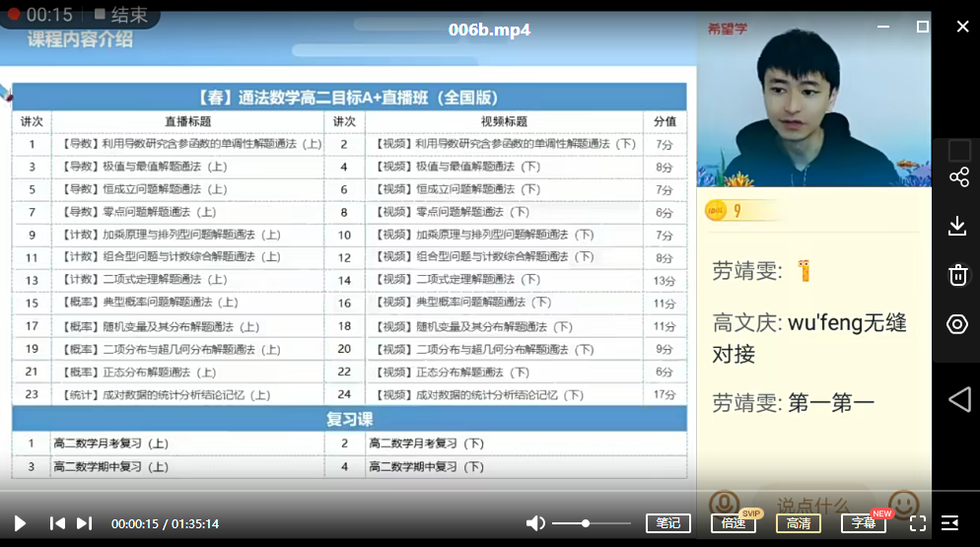Toggle the 字幕 subtitles option
Screen dimensions: 980x547
click(863, 523)
